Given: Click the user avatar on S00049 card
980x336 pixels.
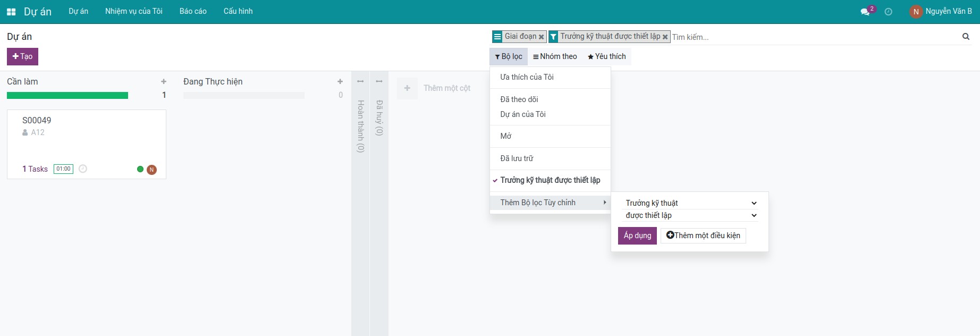Looking at the screenshot, I should coord(151,170).
